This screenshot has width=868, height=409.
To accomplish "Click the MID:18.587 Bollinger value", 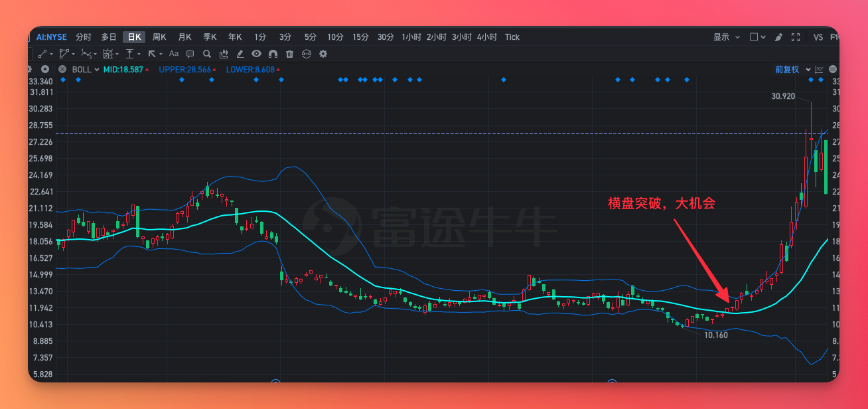I will tap(123, 69).
